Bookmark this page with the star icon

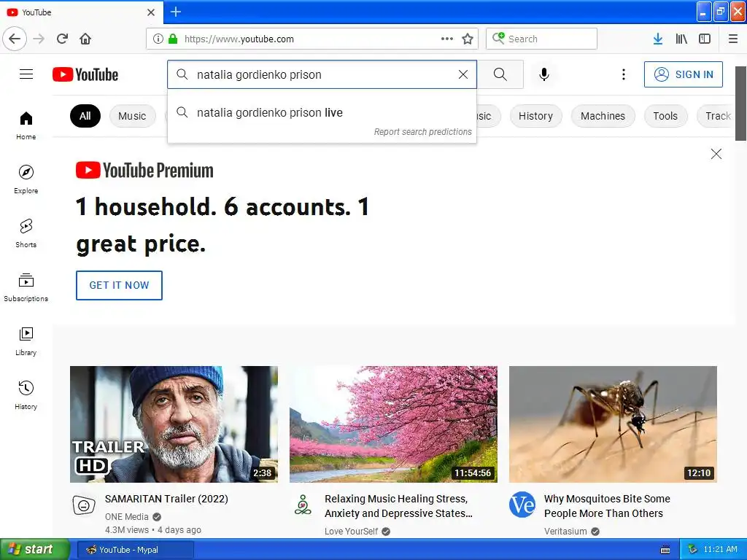pyautogui.click(x=468, y=39)
